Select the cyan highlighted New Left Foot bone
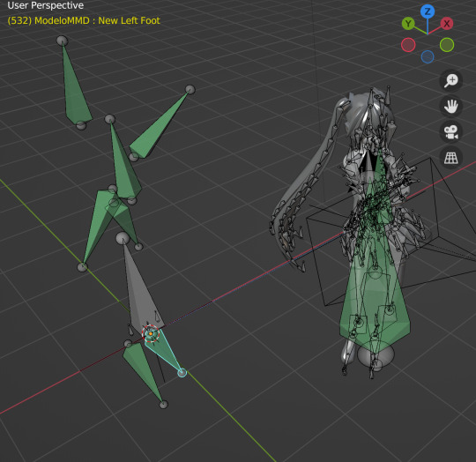 (166, 352)
